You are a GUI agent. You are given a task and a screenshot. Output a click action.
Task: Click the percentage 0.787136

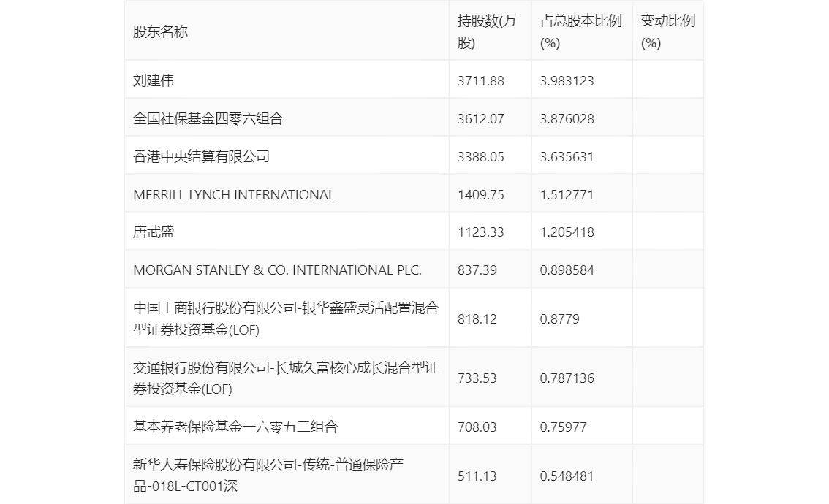567,378
